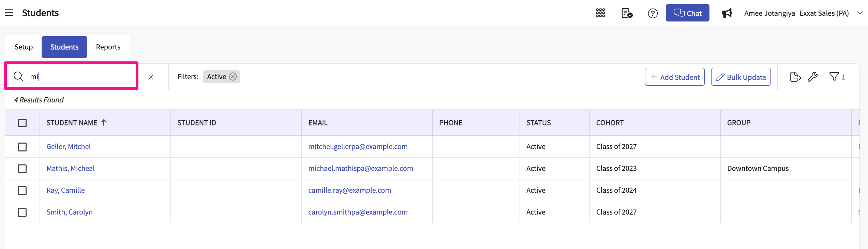Open the filter funnel panel

pos(834,77)
